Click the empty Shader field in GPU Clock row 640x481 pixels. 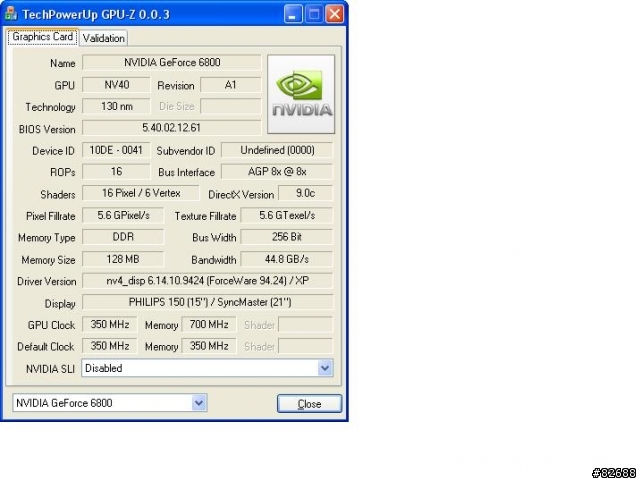pos(306,324)
